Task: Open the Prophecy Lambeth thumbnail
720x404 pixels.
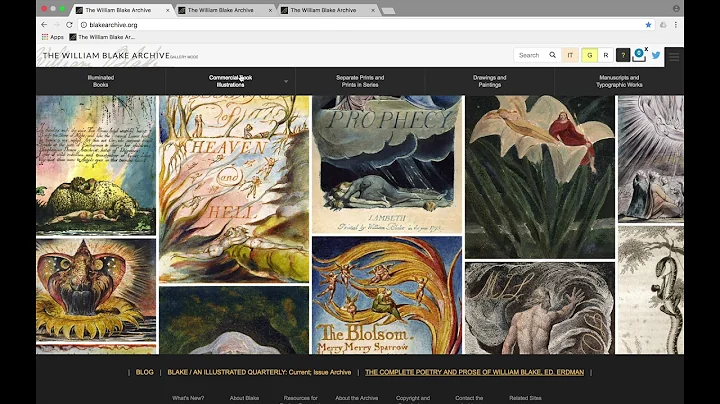Action: pyautogui.click(x=387, y=164)
